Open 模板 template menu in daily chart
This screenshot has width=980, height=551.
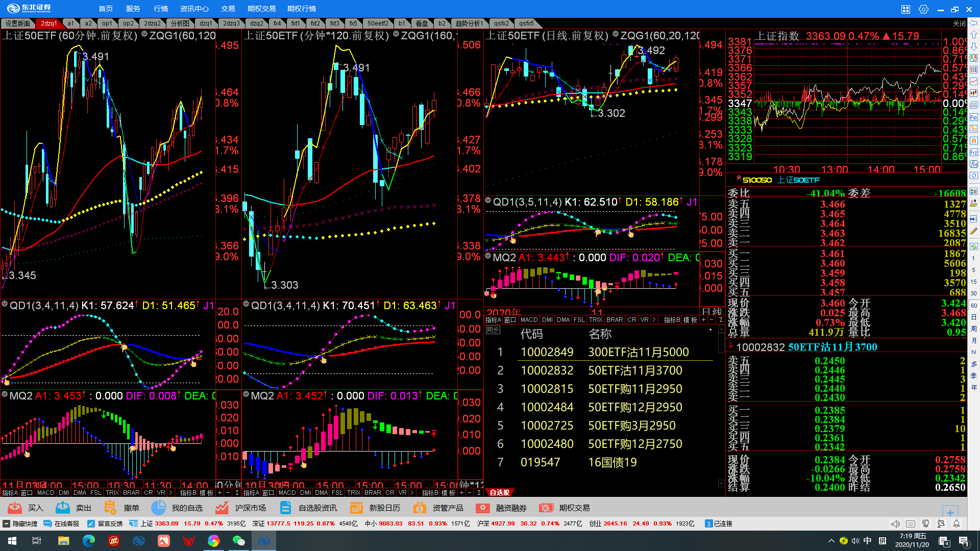click(690, 320)
